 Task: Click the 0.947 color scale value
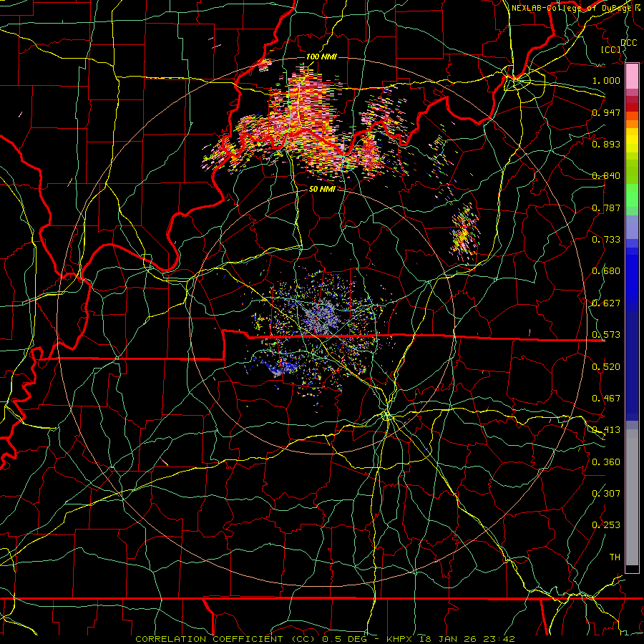[606, 112]
